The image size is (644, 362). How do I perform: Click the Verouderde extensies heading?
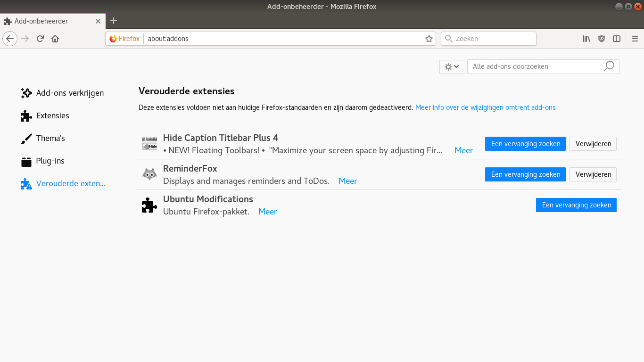pos(187,91)
